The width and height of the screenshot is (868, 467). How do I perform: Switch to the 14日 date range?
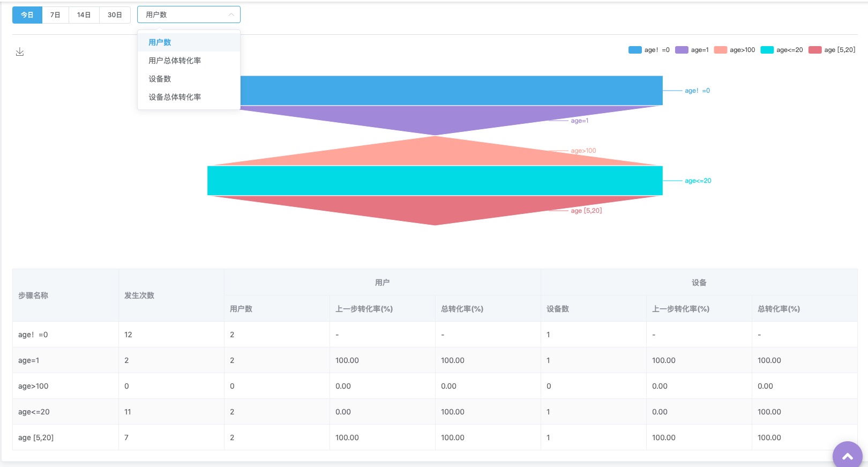[84, 15]
